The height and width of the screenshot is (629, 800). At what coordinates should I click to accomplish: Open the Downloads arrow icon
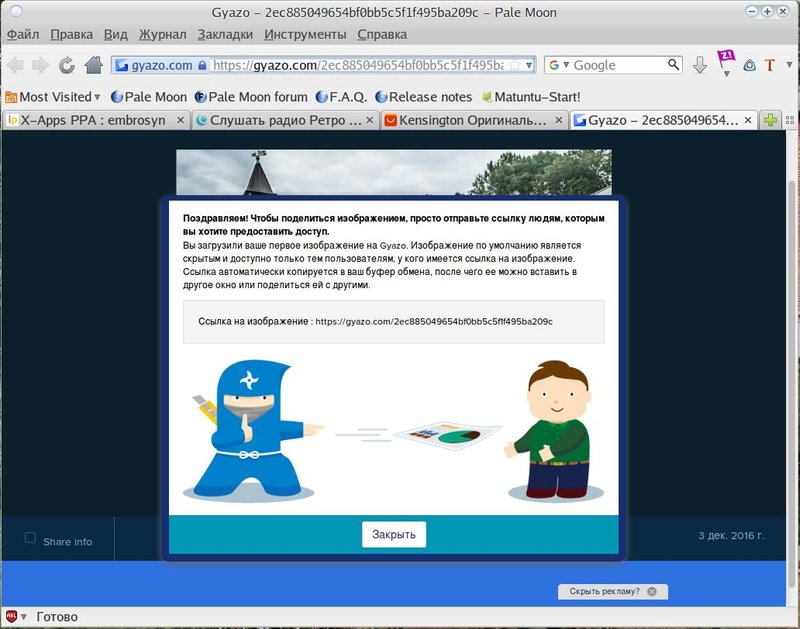click(x=700, y=65)
